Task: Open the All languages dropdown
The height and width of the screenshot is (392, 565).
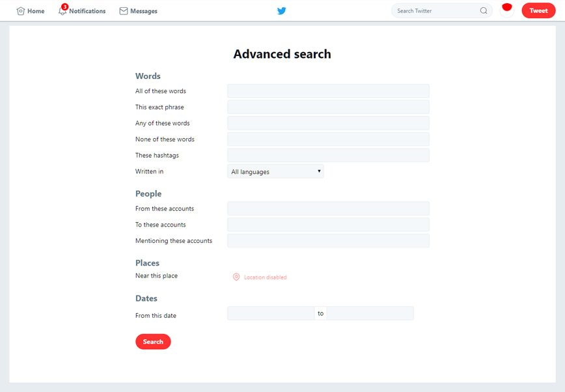Action: (275, 172)
